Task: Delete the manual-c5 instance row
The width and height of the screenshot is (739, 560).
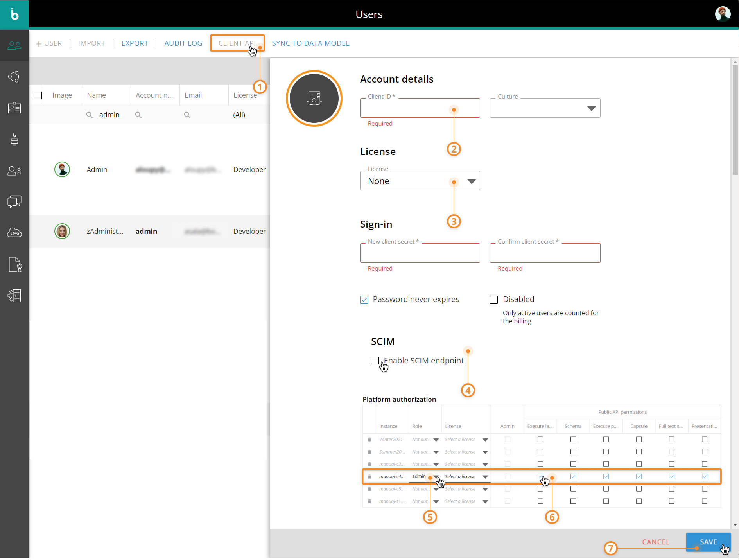Action: [369, 489]
